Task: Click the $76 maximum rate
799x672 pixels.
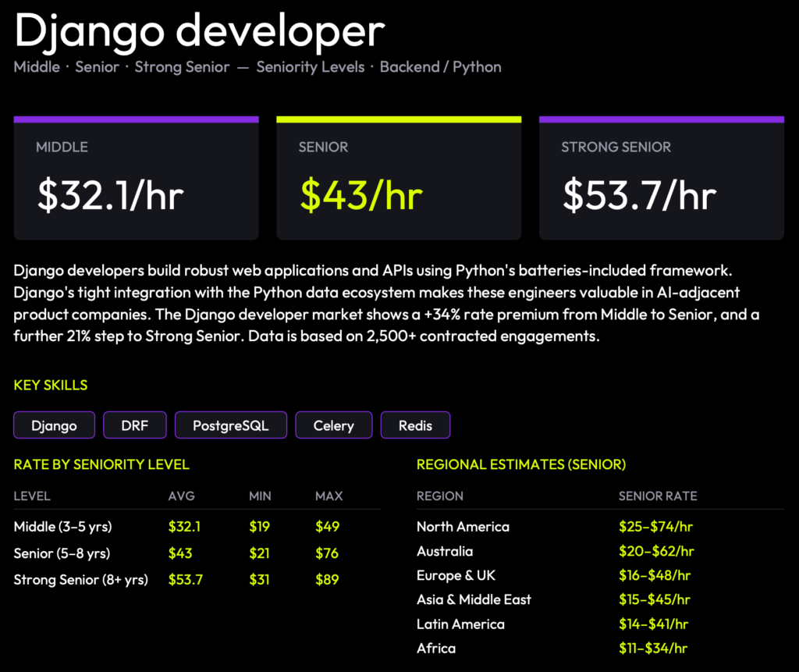Action: click(327, 553)
